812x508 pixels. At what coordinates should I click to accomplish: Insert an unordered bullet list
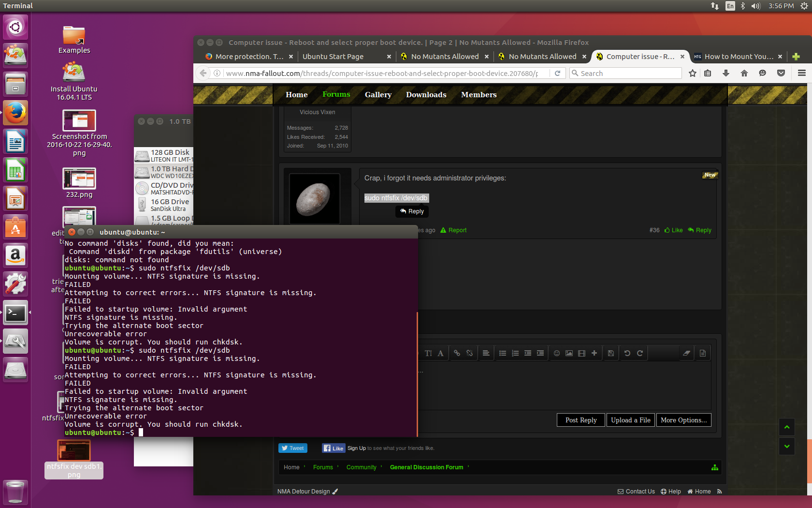pos(503,353)
